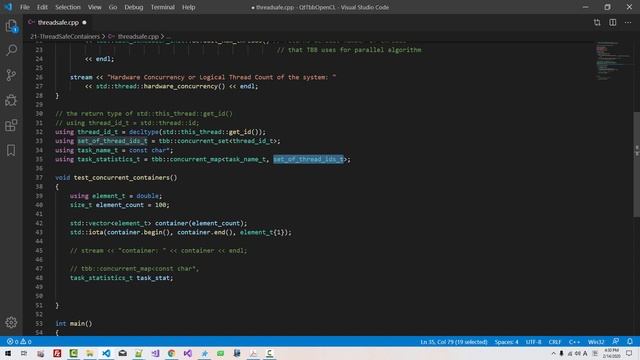Click task_stat on line 48

[x=153, y=278]
